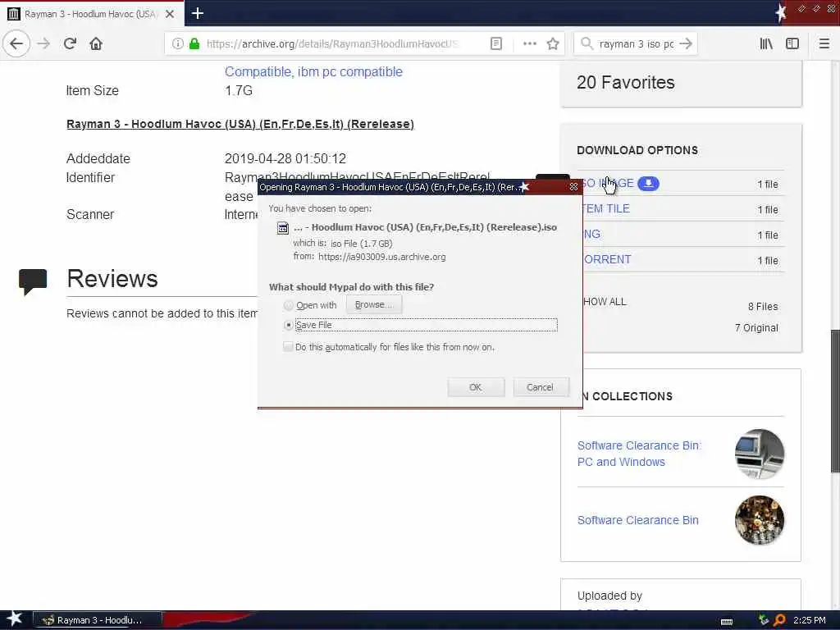Click the ITEM TILE download option
The height and width of the screenshot is (630, 840).
(606, 208)
